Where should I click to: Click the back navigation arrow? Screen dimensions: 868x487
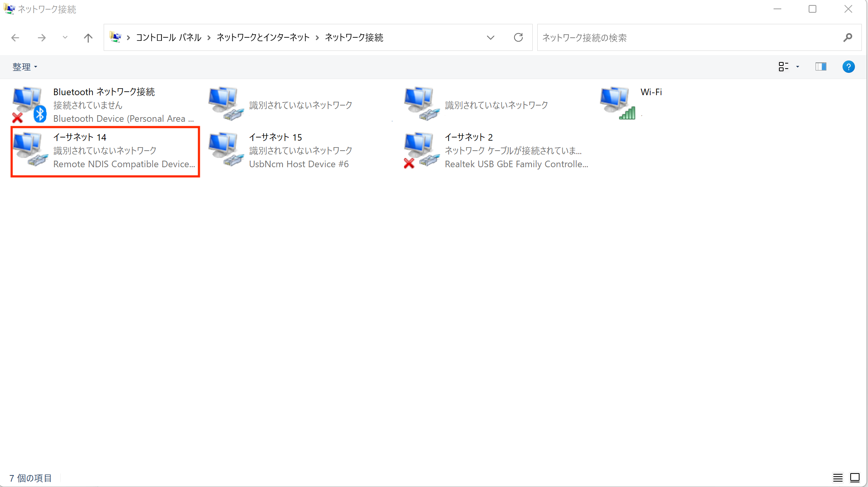point(15,37)
